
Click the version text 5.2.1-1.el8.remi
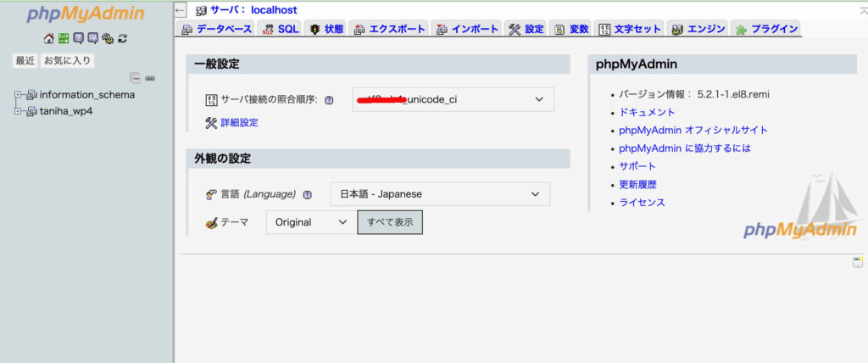pos(733,94)
